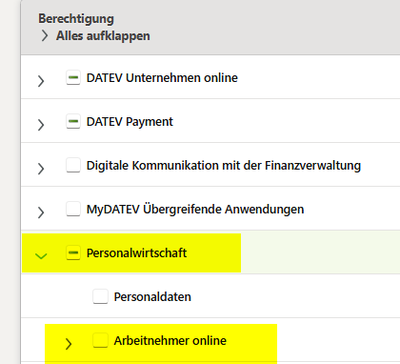Select the Personaldaten label
Image resolution: width=400 pixels, height=364 pixels.
click(153, 297)
